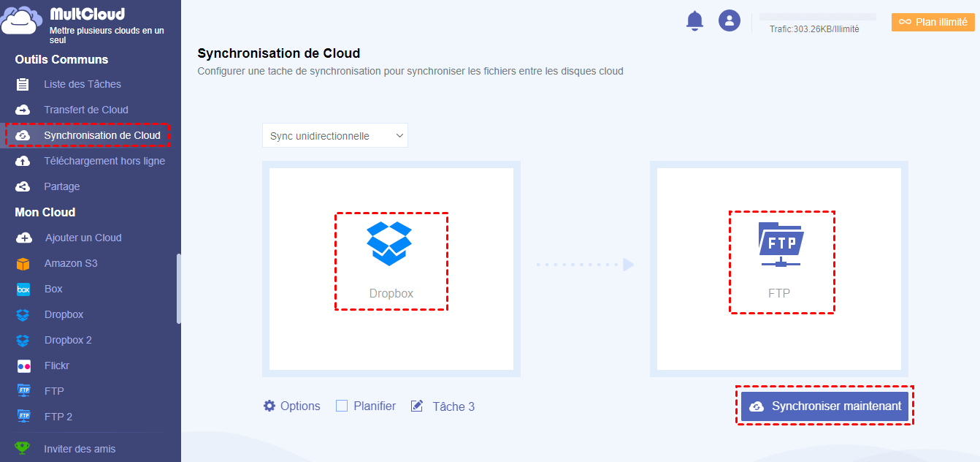980x462 pixels.
Task: Open the FTP cloud entry
Action: coord(54,391)
